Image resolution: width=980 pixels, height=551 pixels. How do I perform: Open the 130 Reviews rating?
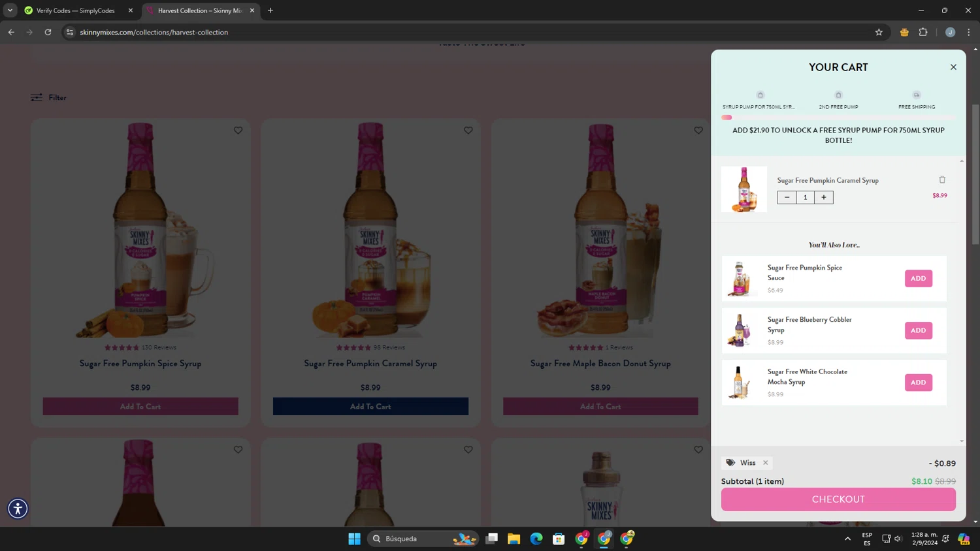pos(140,347)
